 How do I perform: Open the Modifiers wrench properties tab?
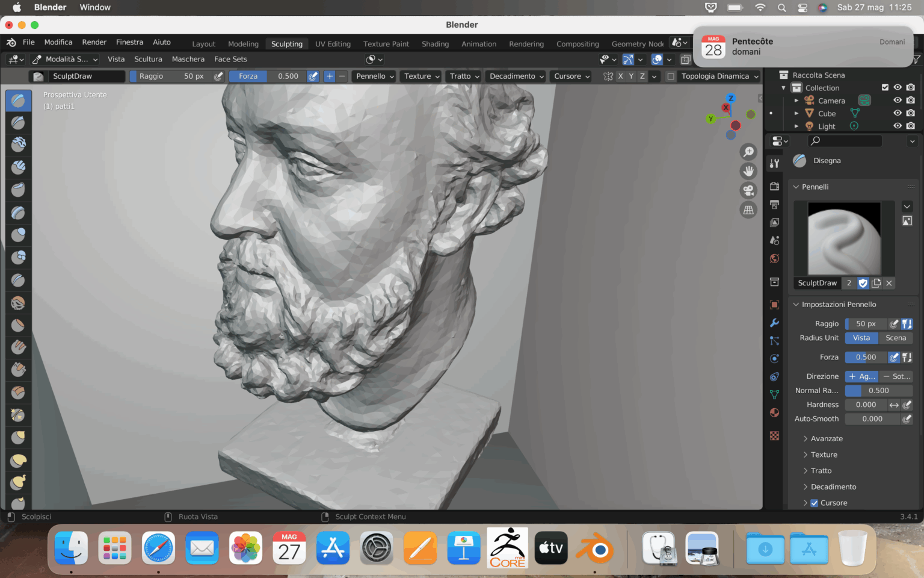pos(774,323)
